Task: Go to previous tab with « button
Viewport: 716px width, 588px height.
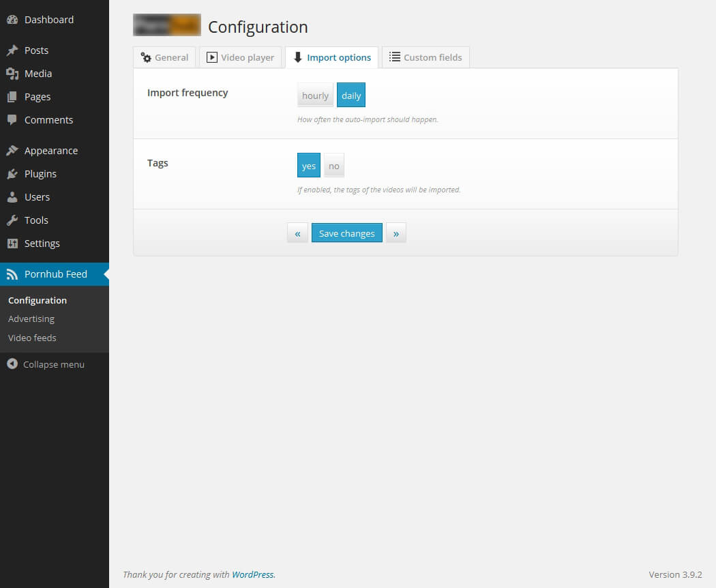Action: pos(298,233)
